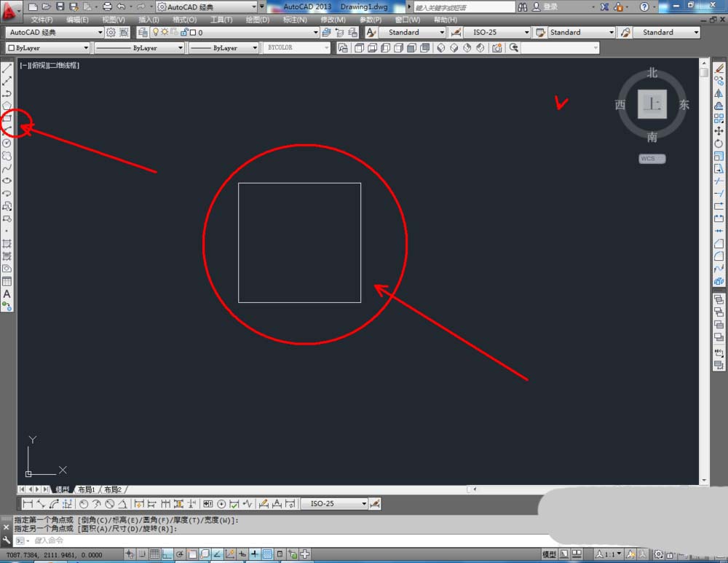The height and width of the screenshot is (563, 728).
Task: Click the Erase tool in modify toolbar
Action: [x=719, y=68]
